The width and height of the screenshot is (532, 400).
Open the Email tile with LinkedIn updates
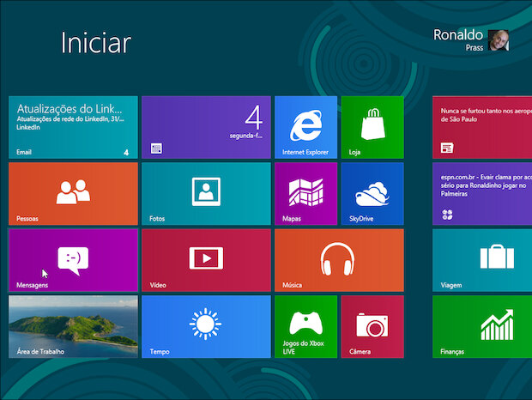point(73,127)
